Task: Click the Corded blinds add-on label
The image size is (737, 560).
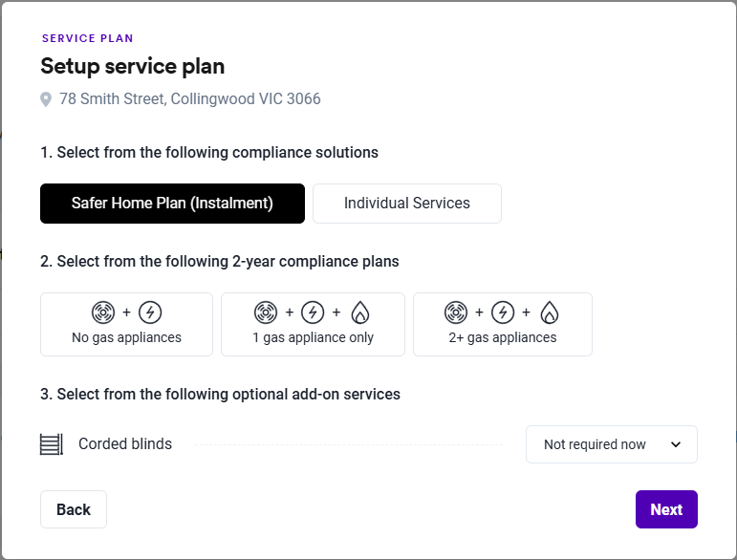Action: tap(125, 444)
